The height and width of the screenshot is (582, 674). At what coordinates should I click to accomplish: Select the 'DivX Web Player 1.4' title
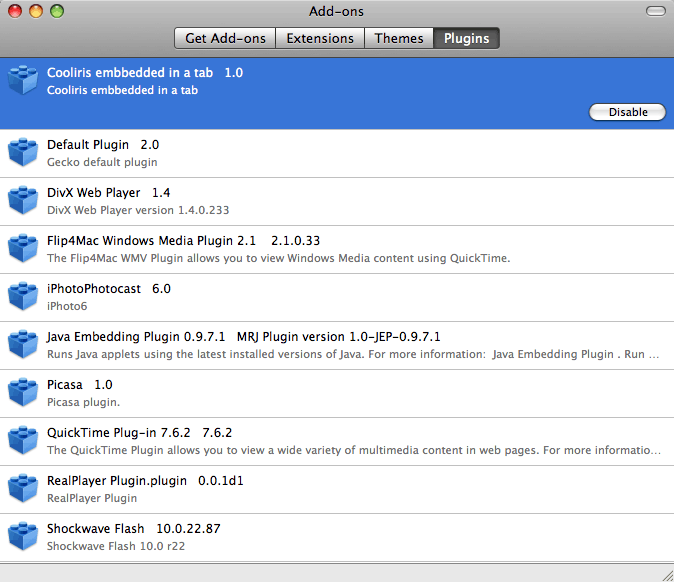point(108,193)
